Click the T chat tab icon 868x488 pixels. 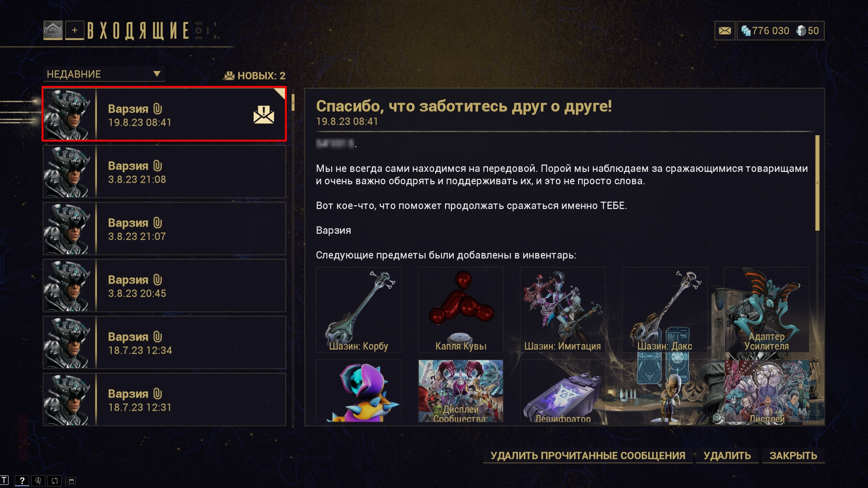pos(4,480)
